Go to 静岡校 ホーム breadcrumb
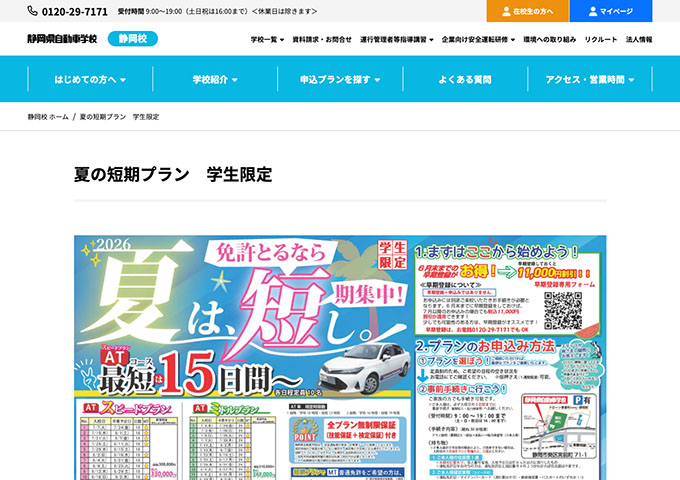 (48, 117)
